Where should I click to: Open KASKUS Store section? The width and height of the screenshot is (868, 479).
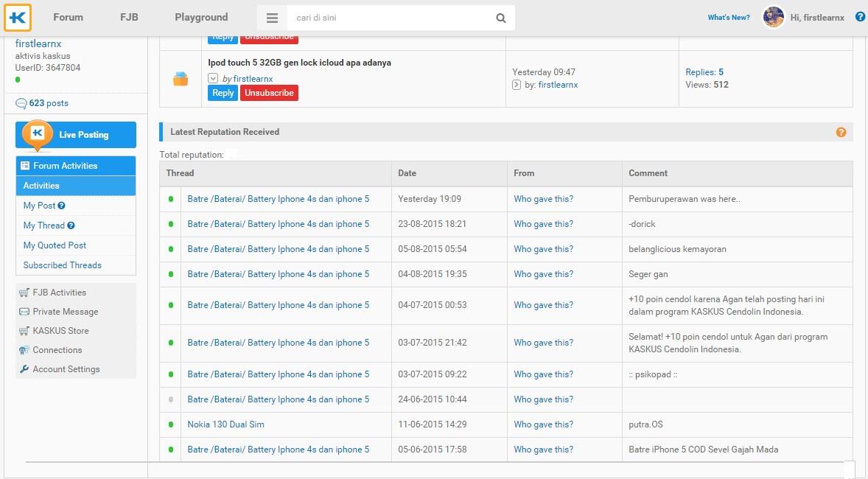(x=76, y=331)
